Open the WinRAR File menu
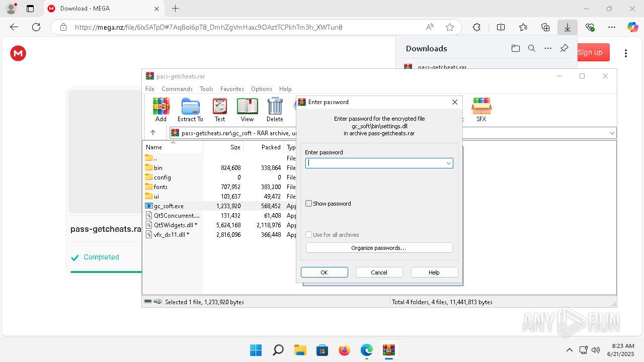The width and height of the screenshot is (644, 362). 150,89
